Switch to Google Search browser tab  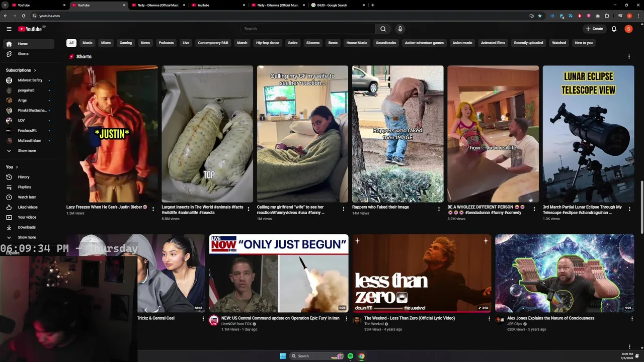click(338, 5)
